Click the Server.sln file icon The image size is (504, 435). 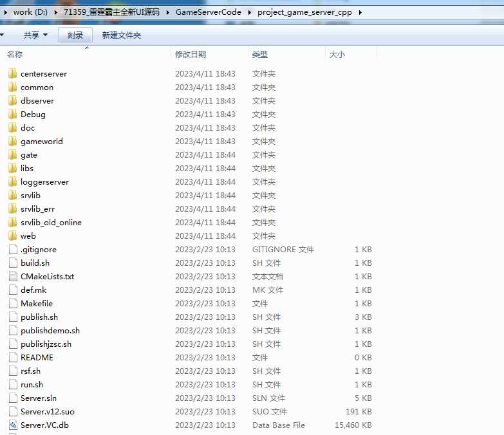[x=13, y=398]
